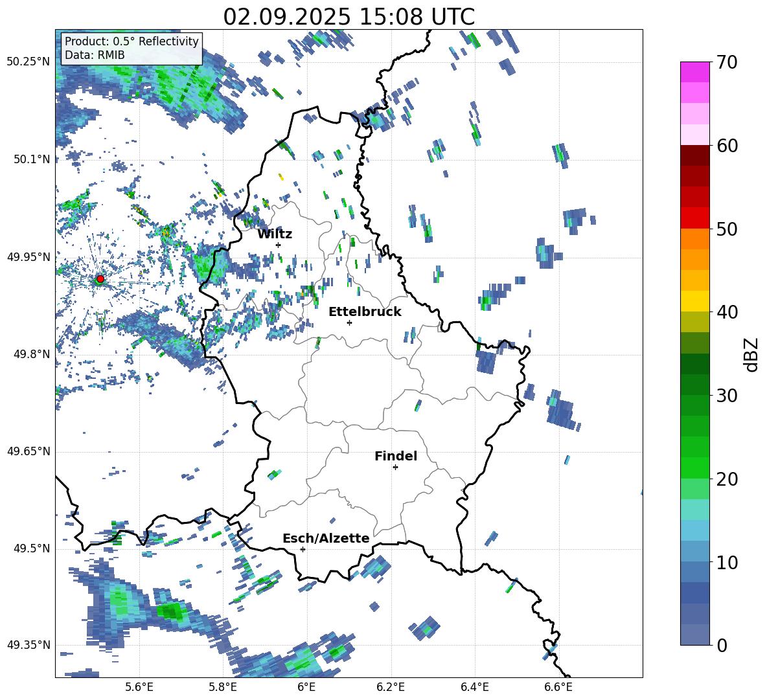Click the 40 tick on the colorbar

click(727, 312)
